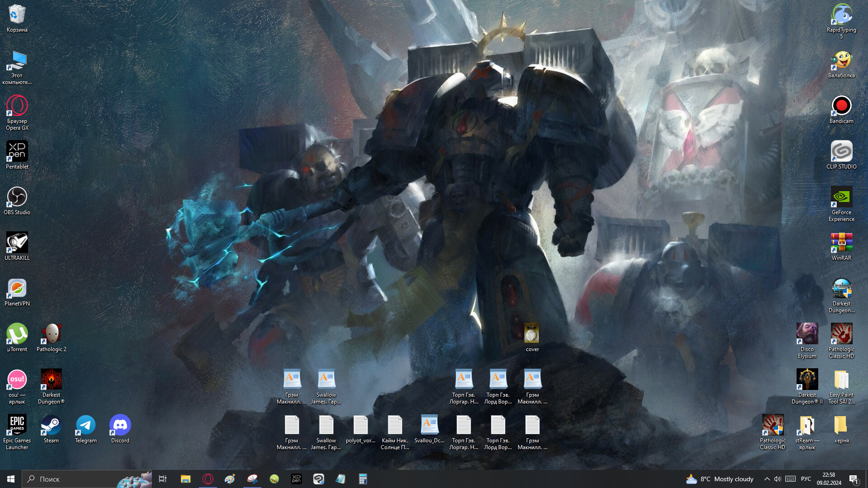
Task: Select the WinRAR desktop icon
Action: click(x=841, y=243)
